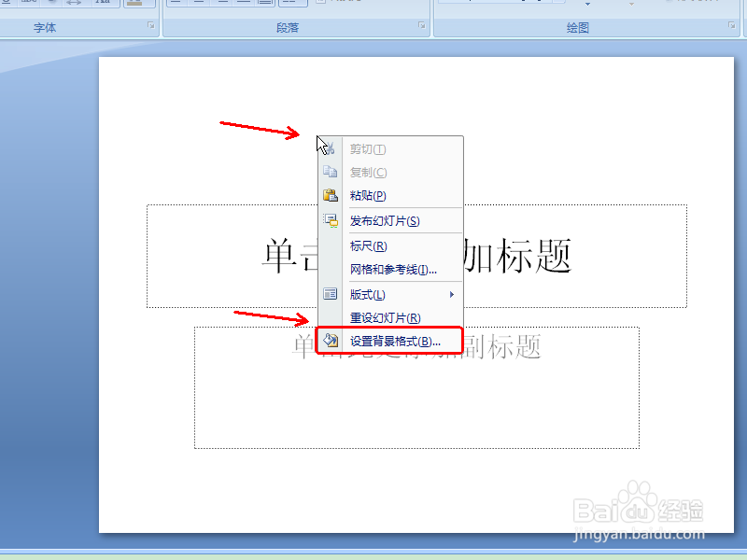Expand the 版式 layout submenu

click(450, 292)
